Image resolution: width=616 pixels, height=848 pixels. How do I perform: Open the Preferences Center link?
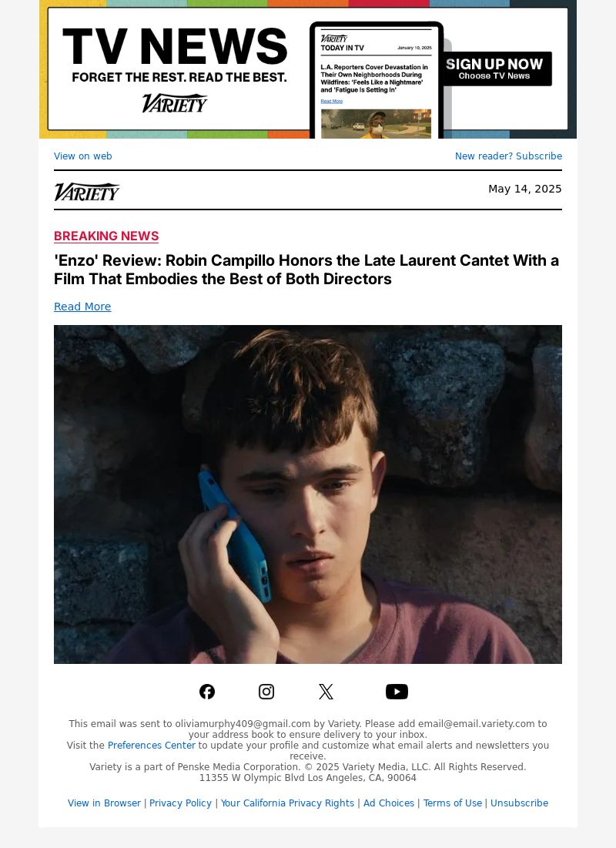pyautogui.click(x=152, y=746)
